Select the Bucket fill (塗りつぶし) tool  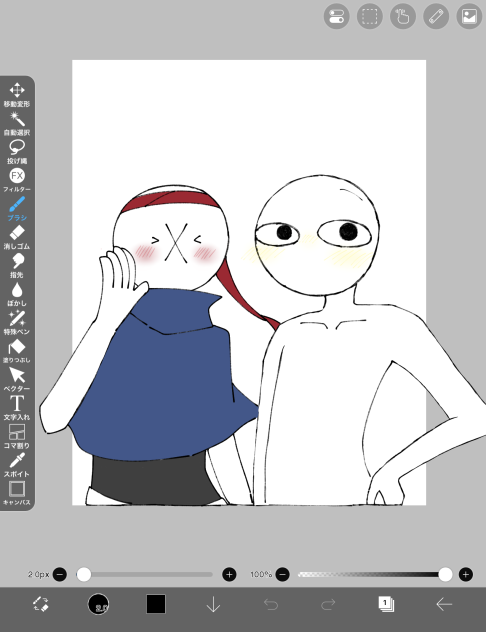tap(17, 351)
